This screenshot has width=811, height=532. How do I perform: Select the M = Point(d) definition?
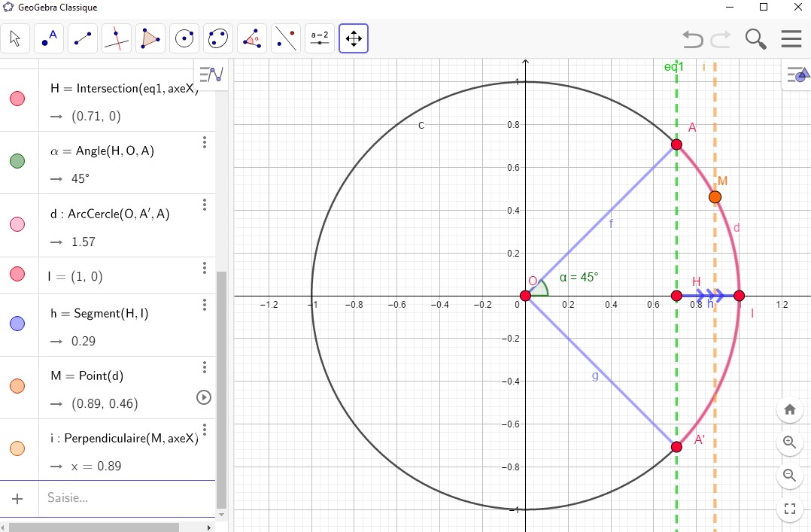click(x=87, y=375)
